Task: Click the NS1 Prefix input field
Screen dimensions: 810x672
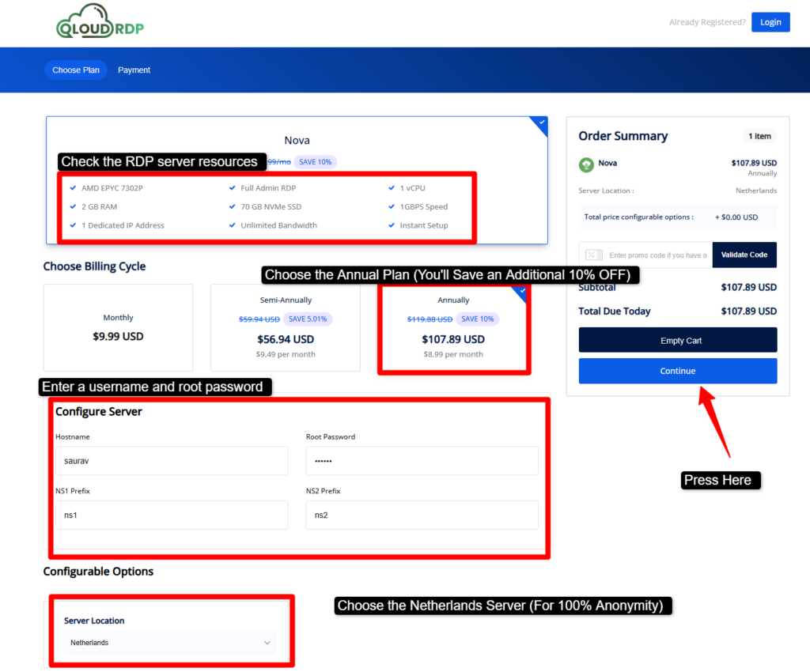Action: [x=172, y=515]
